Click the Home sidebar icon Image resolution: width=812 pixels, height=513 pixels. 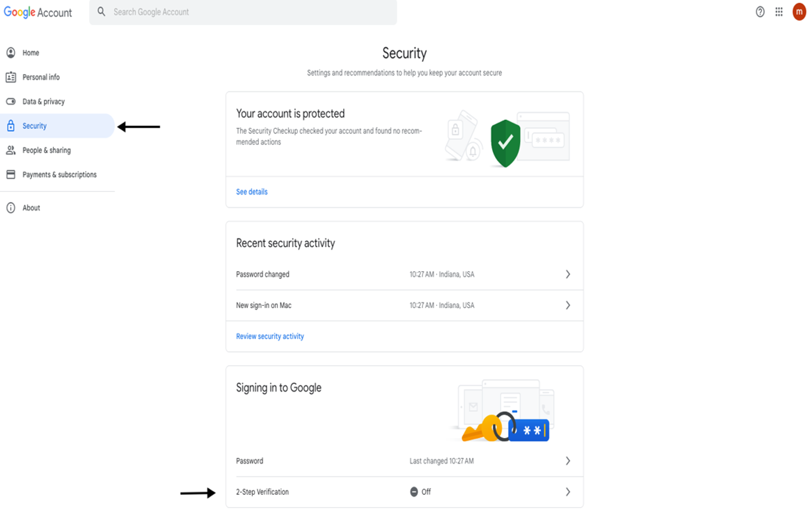coord(11,53)
